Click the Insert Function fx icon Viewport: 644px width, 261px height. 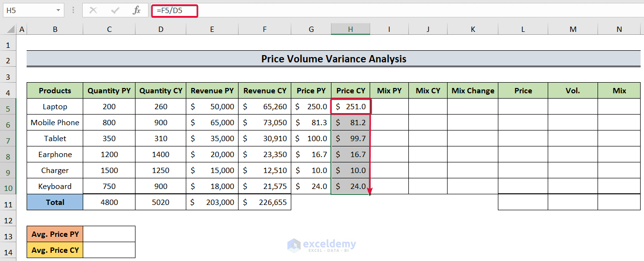point(137,10)
